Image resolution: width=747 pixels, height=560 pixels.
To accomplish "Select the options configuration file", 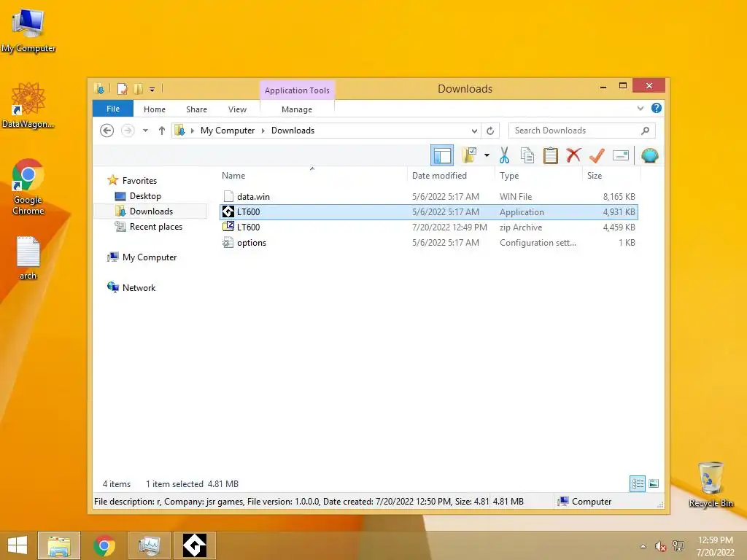I will click(429, 242).
